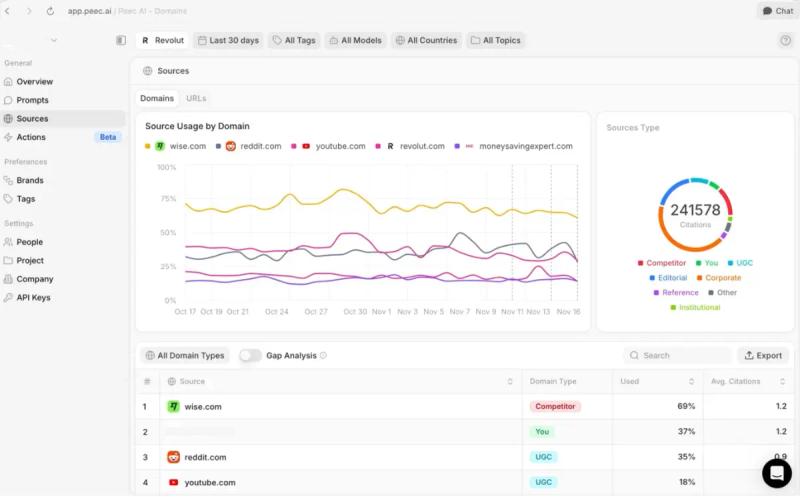Go forward with the browser forward arrow

[29, 11]
